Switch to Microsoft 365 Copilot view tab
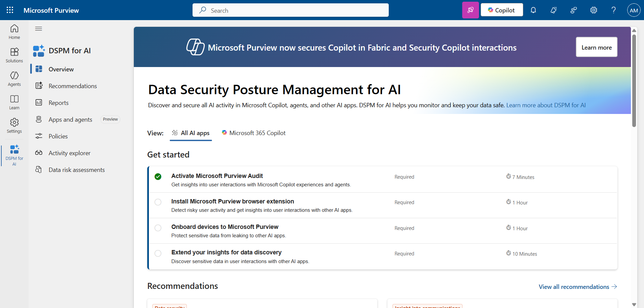 [x=254, y=133]
